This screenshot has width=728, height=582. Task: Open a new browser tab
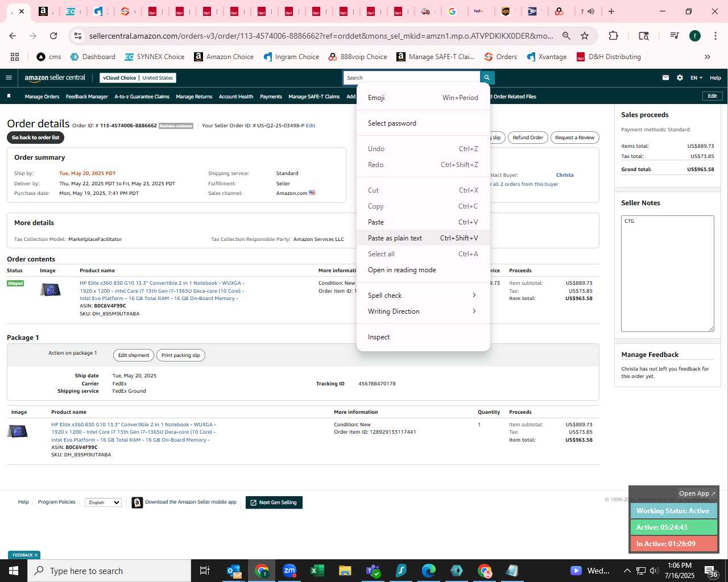point(611,11)
